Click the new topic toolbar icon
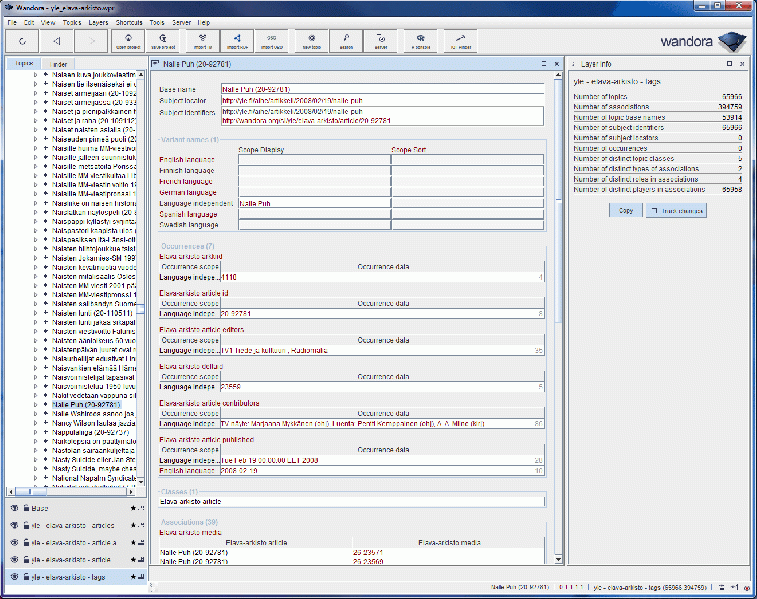The width and height of the screenshot is (757, 599). click(x=310, y=41)
